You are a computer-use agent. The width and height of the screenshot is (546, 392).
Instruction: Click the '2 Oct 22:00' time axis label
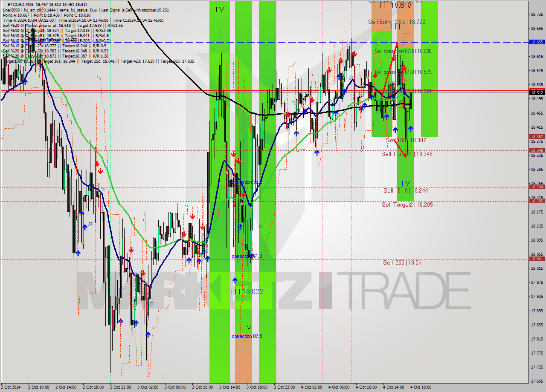click(121, 387)
